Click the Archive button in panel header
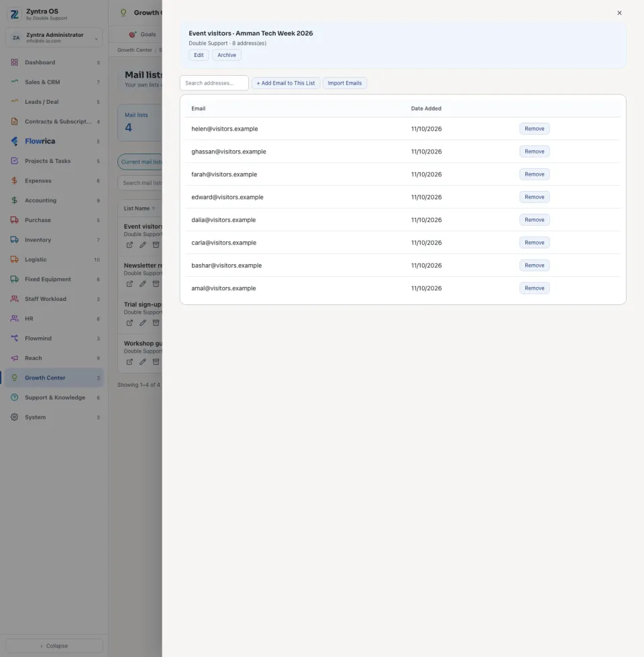Screen dimensions: 644x657 (x=227, y=55)
